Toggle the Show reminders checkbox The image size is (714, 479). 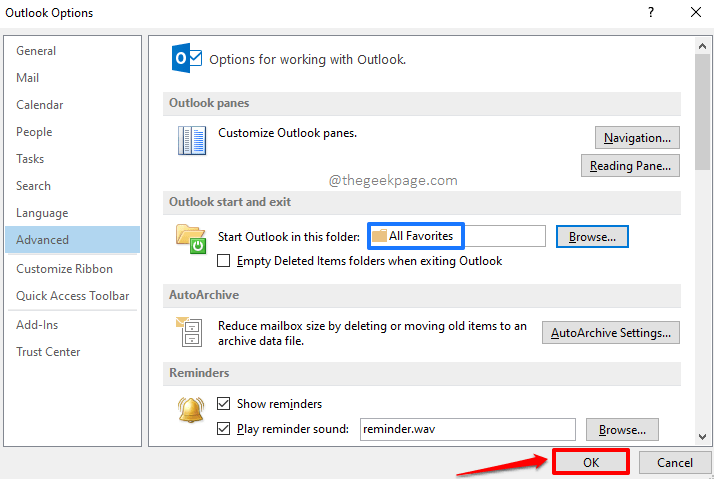(225, 404)
